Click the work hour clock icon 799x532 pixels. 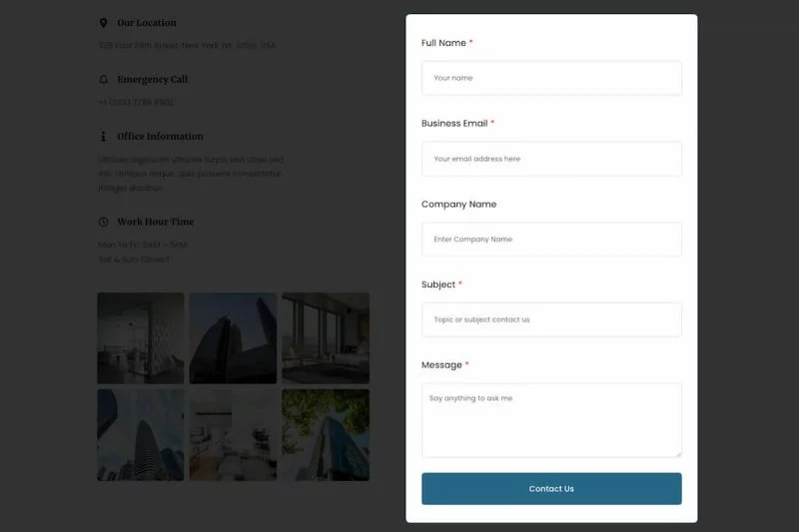[x=104, y=222]
